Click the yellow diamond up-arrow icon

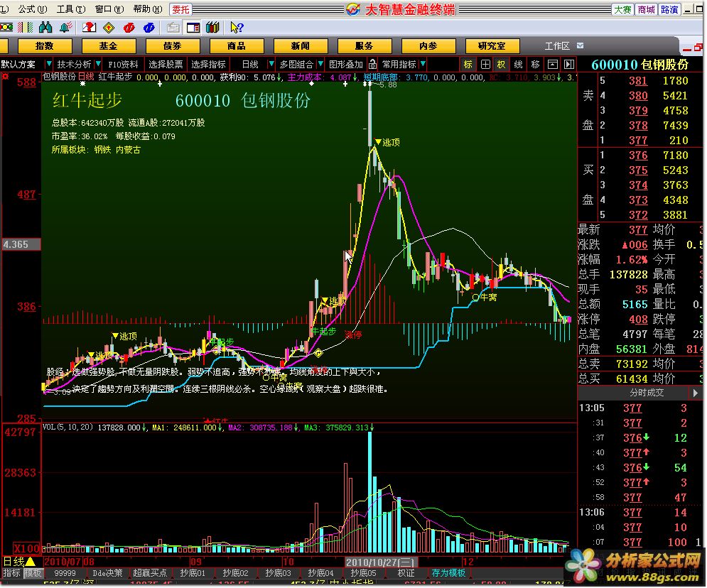(109, 28)
